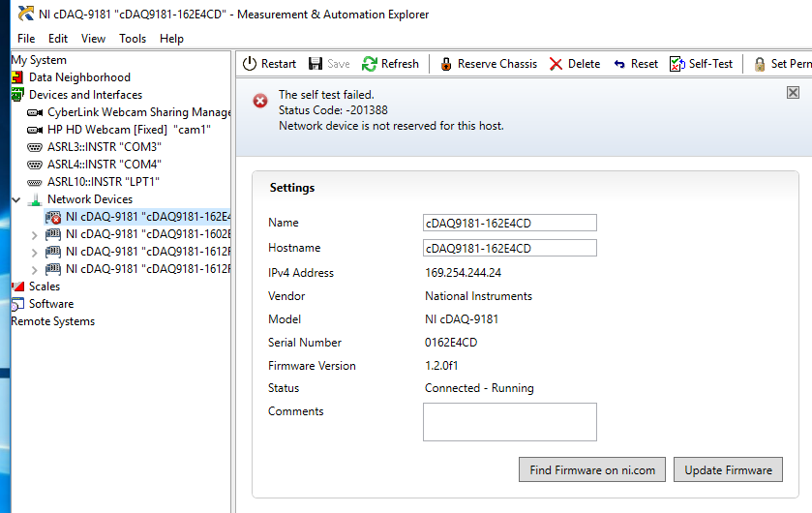Select My System tree root
The width and height of the screenshot is (812, 513).
click(39, 60)
